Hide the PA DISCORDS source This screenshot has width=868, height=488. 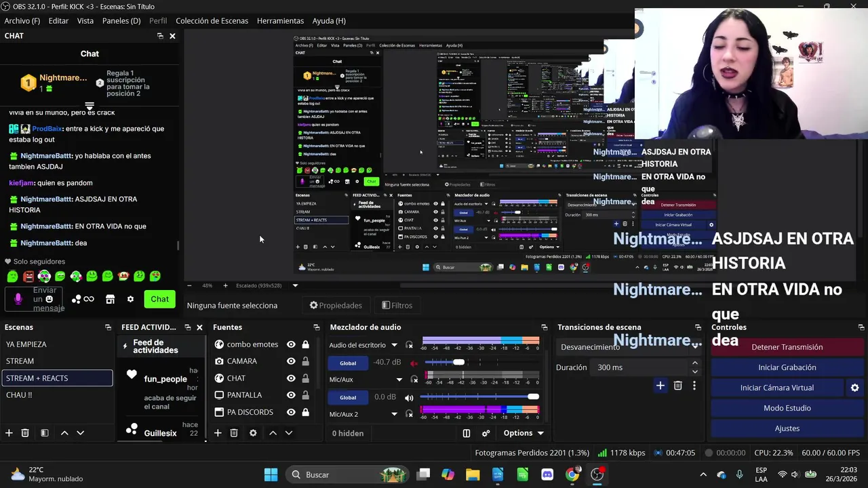point(291,412)
